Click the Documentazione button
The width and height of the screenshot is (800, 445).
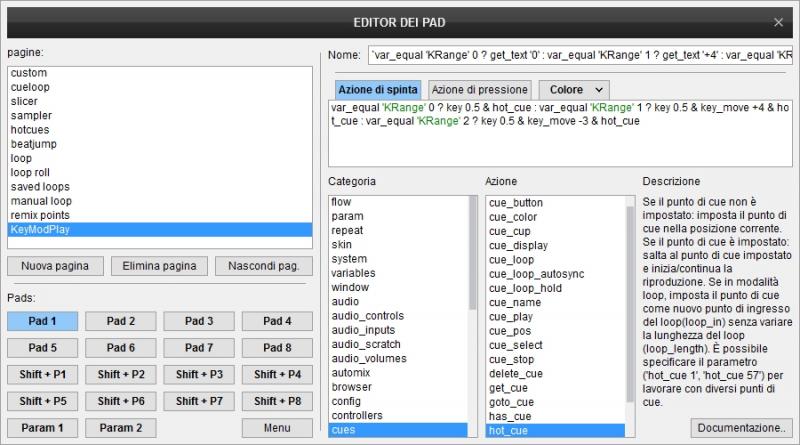pyautogui.click(x=742, y=428)
